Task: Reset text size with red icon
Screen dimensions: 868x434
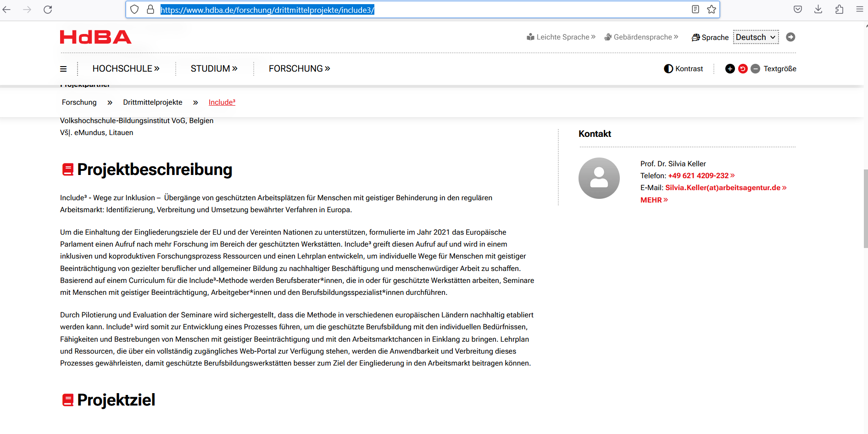Action: 743,69
